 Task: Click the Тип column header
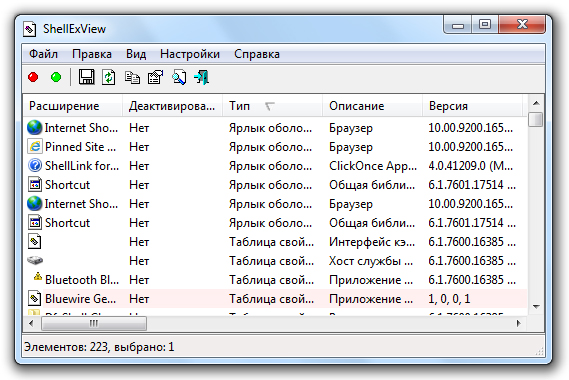pos(273,106)
